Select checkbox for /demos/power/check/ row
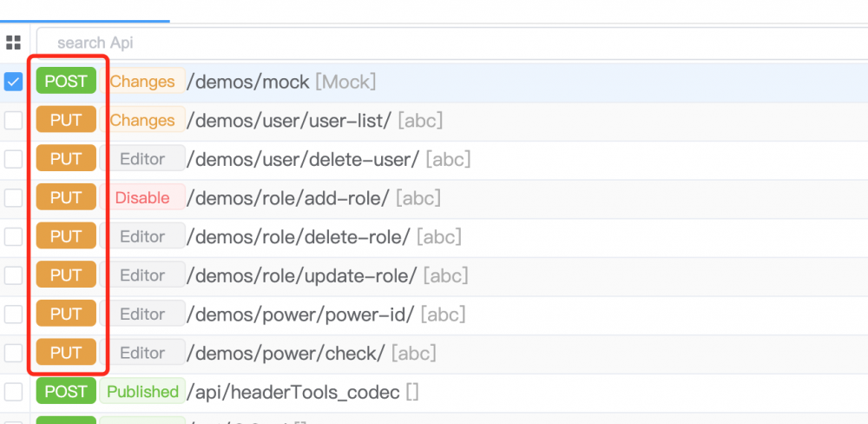 pos(13,353)
